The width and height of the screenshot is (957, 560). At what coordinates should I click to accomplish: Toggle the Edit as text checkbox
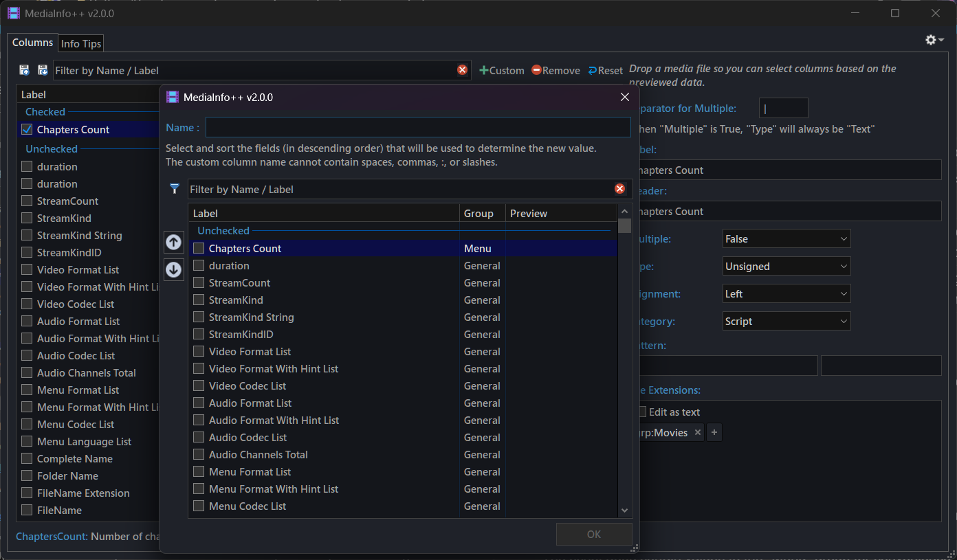coord(642,412)
